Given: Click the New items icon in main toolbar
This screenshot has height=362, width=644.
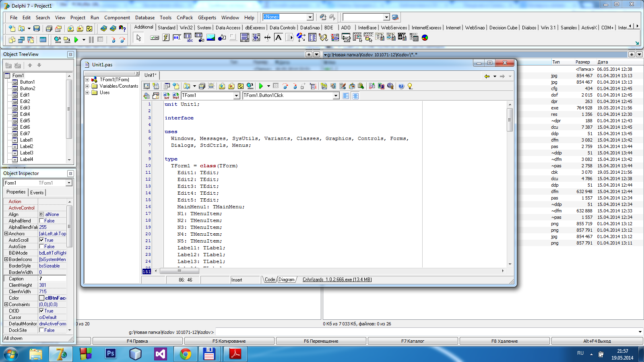Looking at the screenshot, I should 12,29.
